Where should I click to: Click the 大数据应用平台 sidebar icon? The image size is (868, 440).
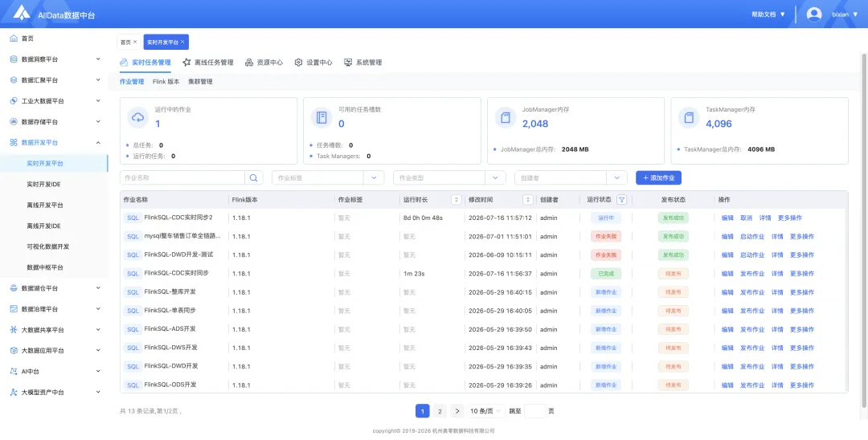click(x=14, y=350)
